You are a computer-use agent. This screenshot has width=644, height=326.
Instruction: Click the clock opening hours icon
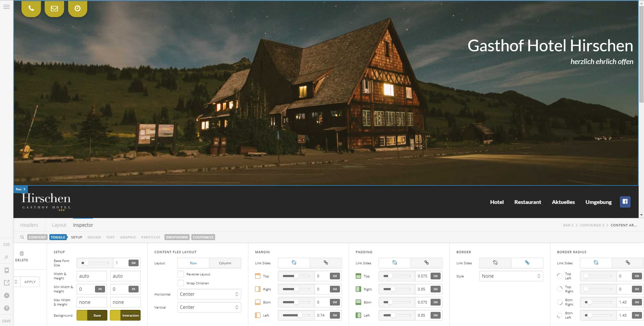[x=78, y=9]
